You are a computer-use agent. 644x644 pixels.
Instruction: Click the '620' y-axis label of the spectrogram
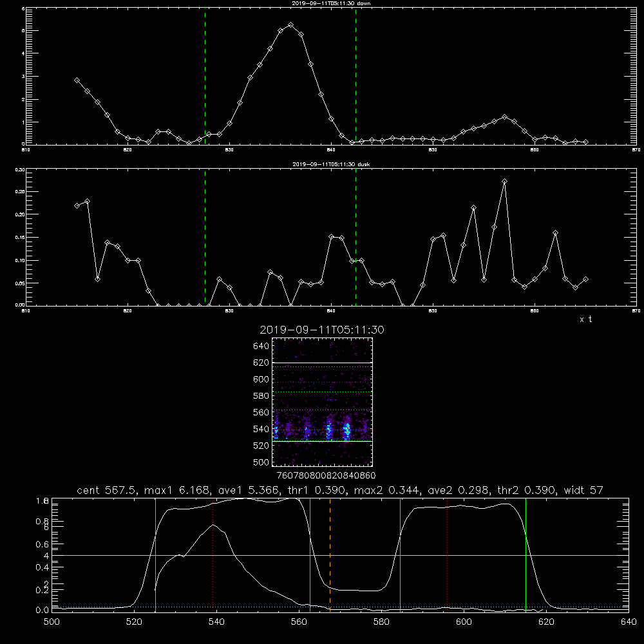[x=261, y=363]
